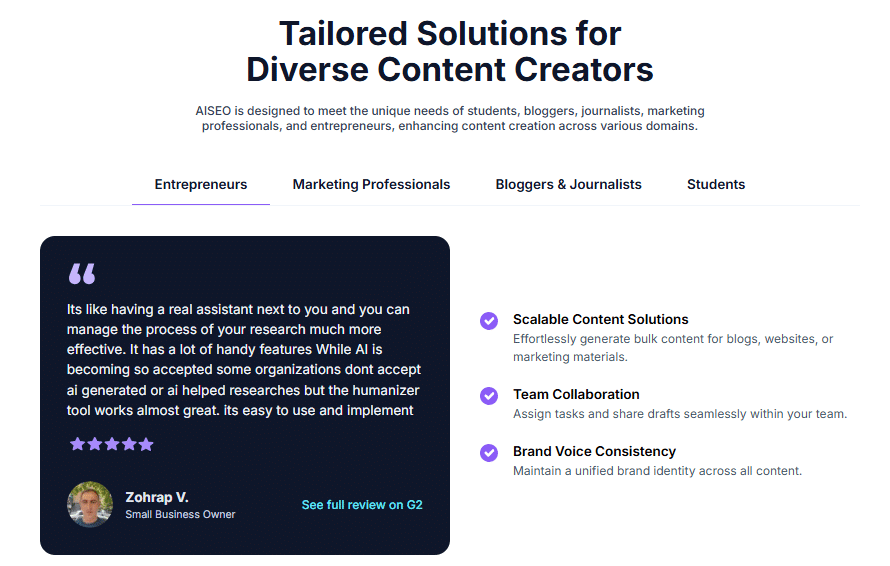890x566 pixels.
Task: Click the Brand Voice Consistency heading
Action: pos(594,452)
